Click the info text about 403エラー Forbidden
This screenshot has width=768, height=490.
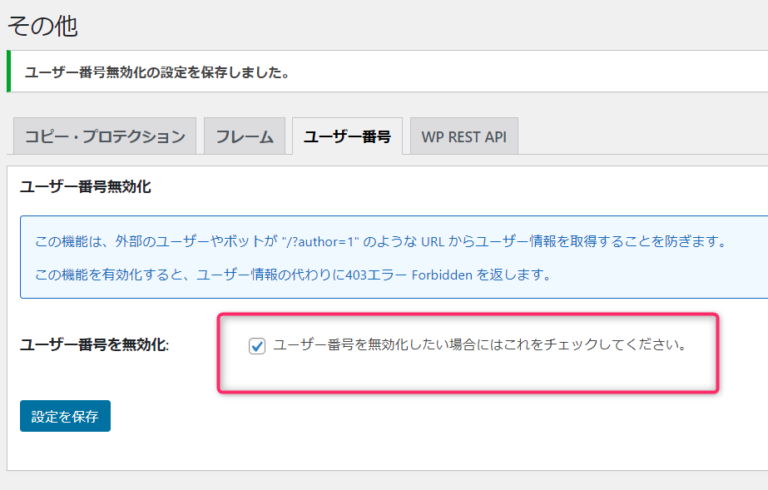click(293, 274)
